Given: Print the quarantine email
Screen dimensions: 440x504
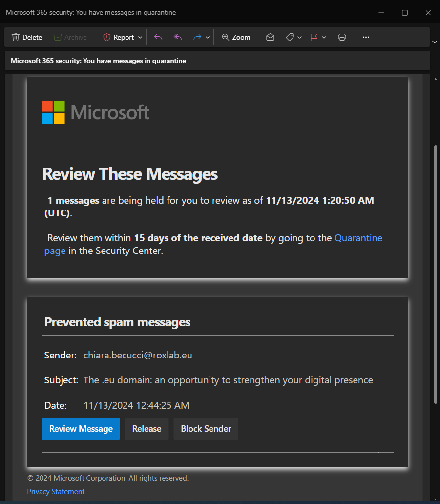Looking at the screenshot, I should (x=342, y=37).
